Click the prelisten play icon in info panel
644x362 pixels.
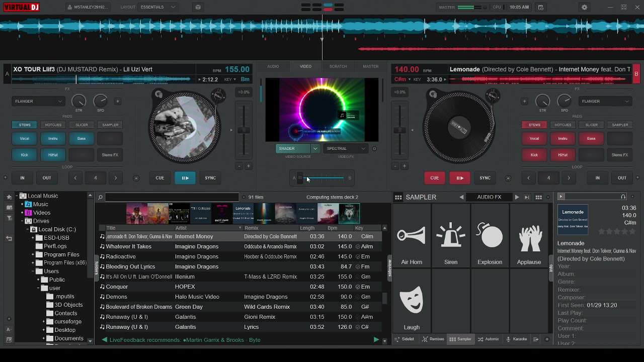coord(561,197)
